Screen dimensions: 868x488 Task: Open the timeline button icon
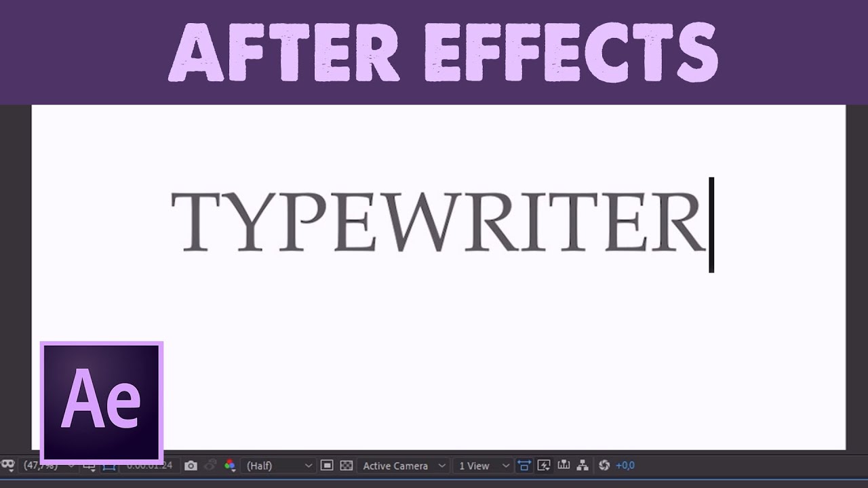(x=564, y=465)
